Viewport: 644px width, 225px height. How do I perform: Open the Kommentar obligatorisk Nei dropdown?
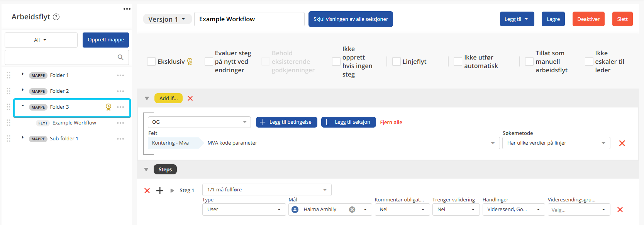(x=402, y=210)
